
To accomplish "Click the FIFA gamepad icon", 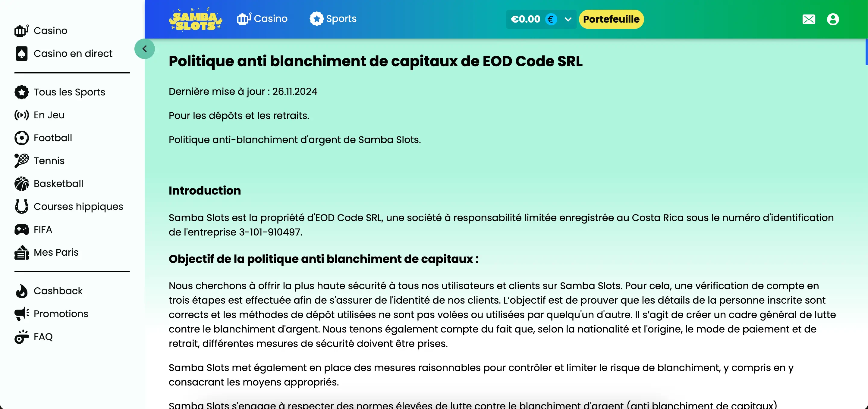I will click(x=22, y=229).
